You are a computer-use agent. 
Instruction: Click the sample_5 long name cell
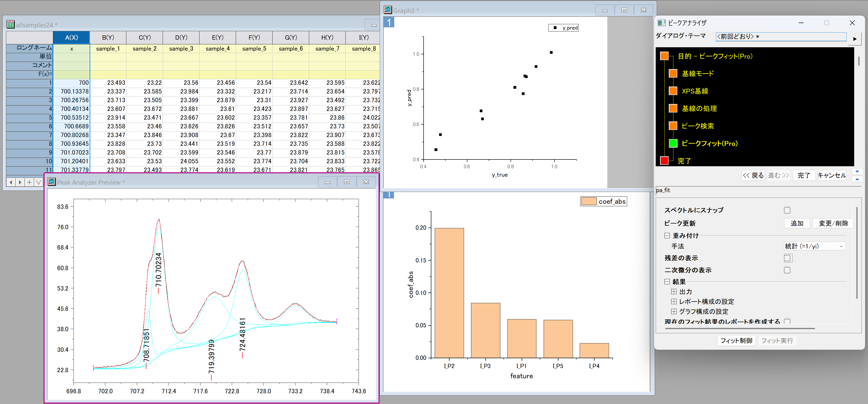(254, 49)
